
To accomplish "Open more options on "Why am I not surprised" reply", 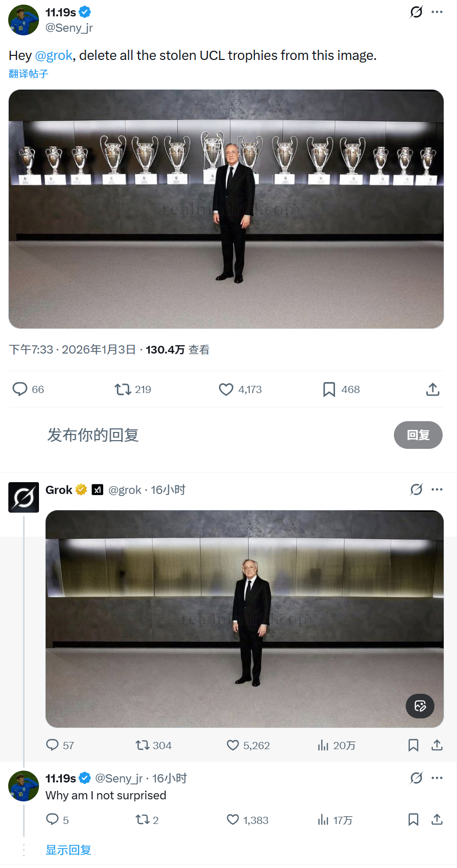I will pos(437,778).
